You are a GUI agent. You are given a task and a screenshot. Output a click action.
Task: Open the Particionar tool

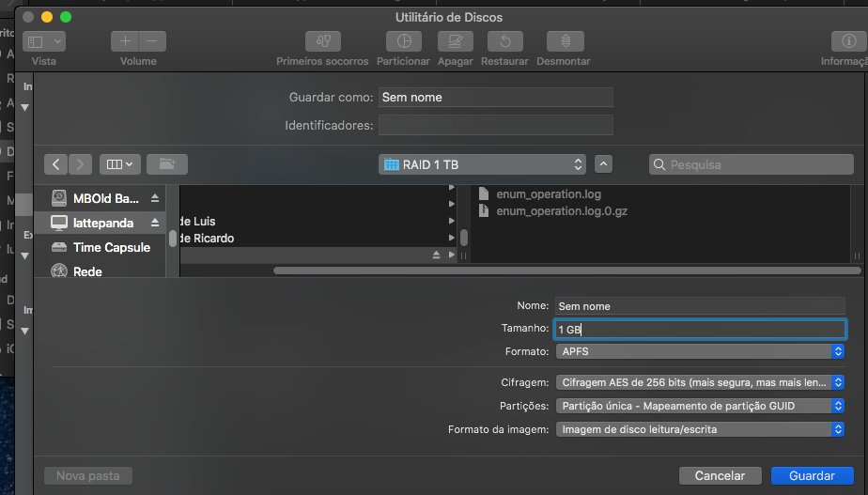pos(404,41)
